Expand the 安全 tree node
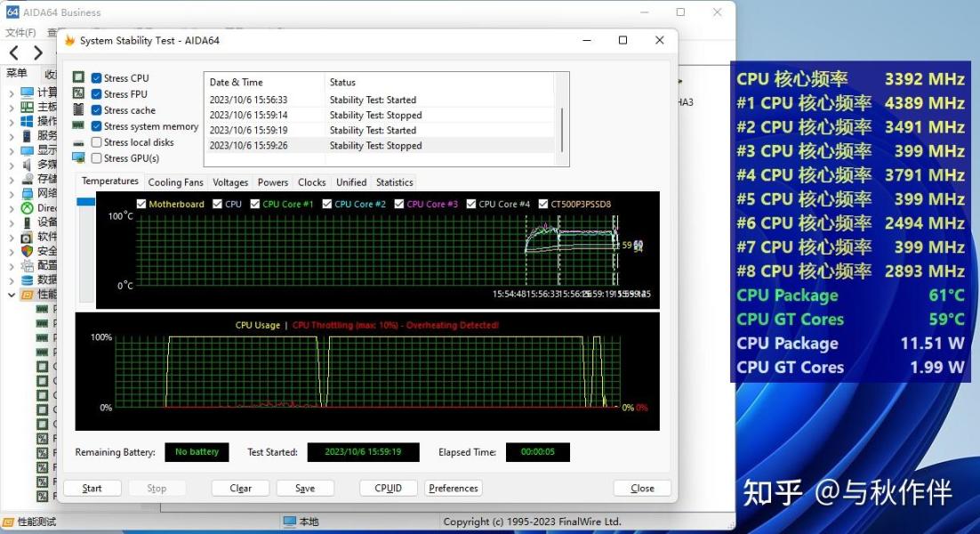This screenshot has height=534, width=980. point(12,251)
